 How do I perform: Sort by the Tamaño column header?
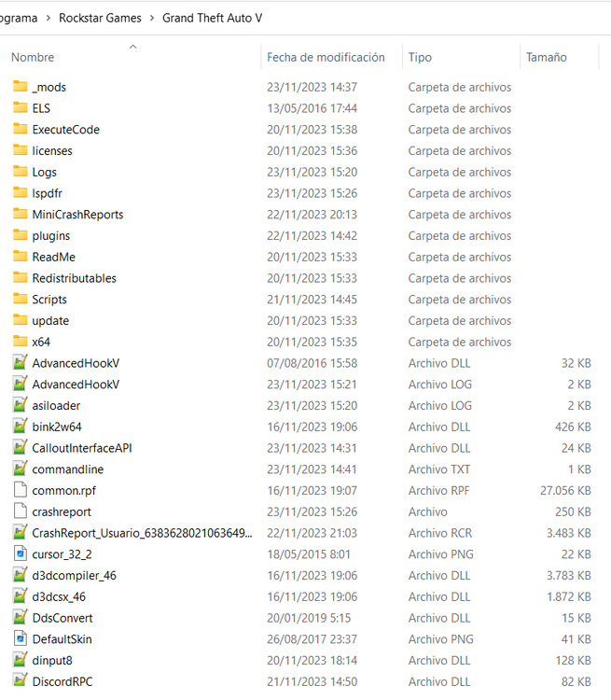(x=547, y=57)
